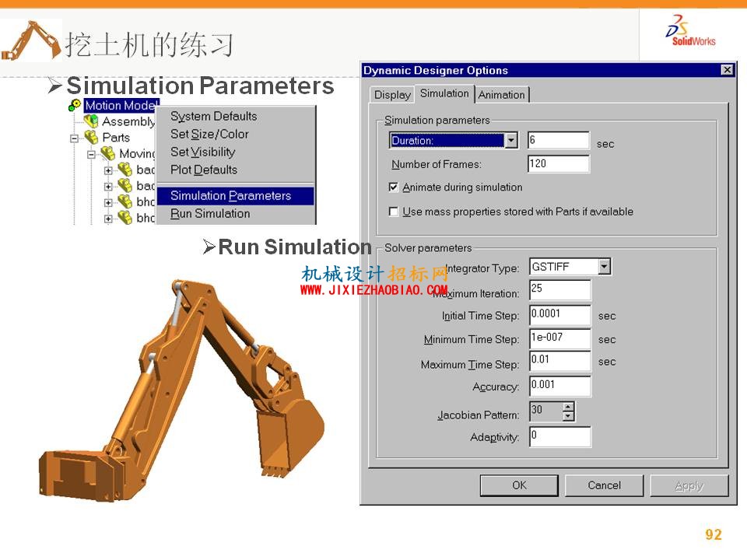747x560 pixels.
Task: Click the Jacobian Pattern value 30
Action: (x=546, y=411)
